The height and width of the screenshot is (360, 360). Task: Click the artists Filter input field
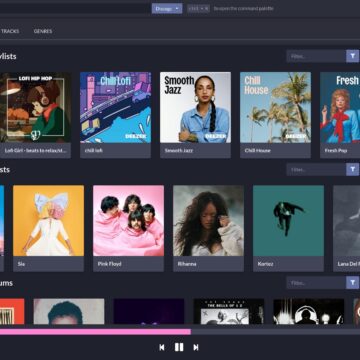tap(316, 170)
